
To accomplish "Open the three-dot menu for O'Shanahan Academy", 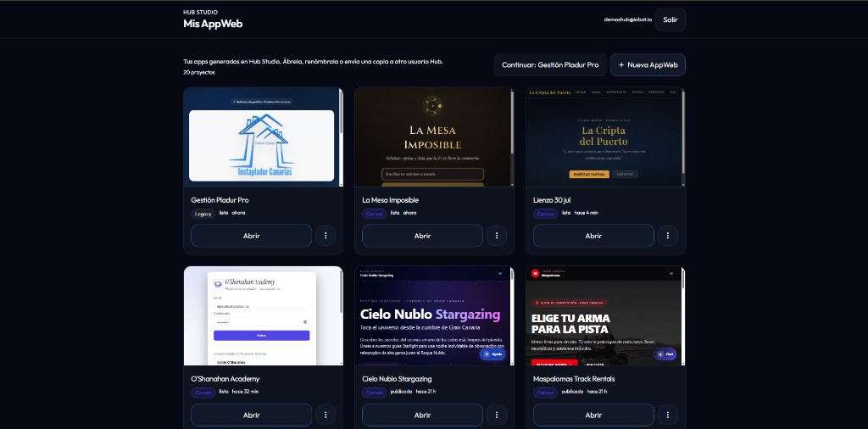I will coord(325,415).
